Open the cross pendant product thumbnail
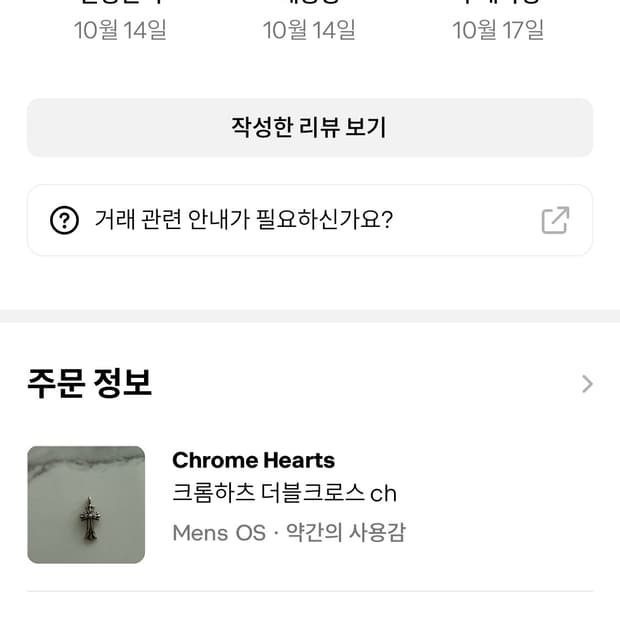Image resolution: width=620 pixels, height=620 pixels. (86, 504)
